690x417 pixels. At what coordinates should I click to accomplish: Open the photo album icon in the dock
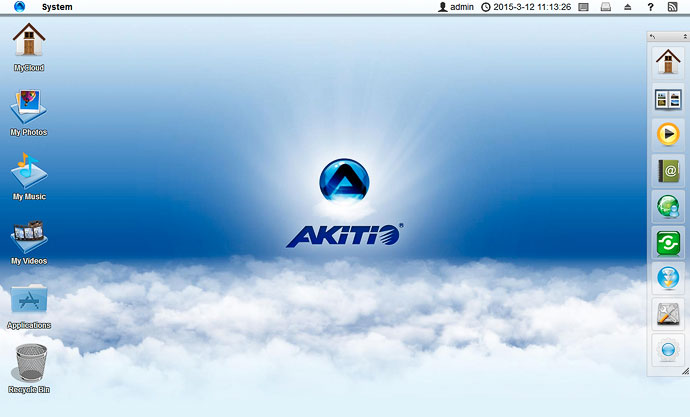[x=667, y=98]
